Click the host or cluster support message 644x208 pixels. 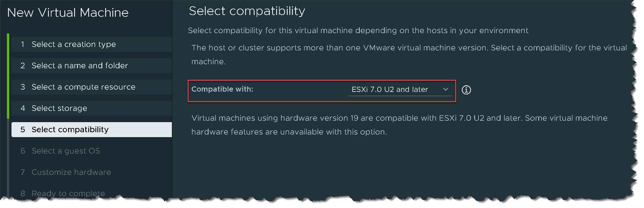(409, 54)
